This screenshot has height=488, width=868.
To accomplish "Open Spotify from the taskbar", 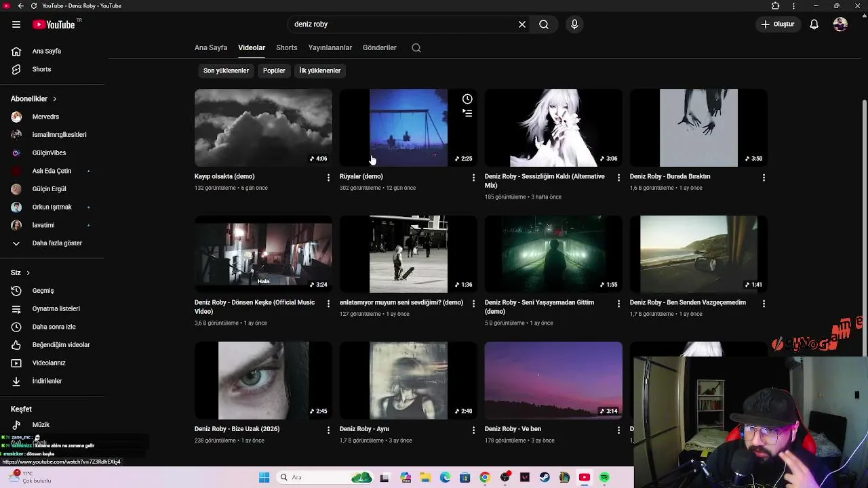I will pyautogui.click(x=604, y=477).
